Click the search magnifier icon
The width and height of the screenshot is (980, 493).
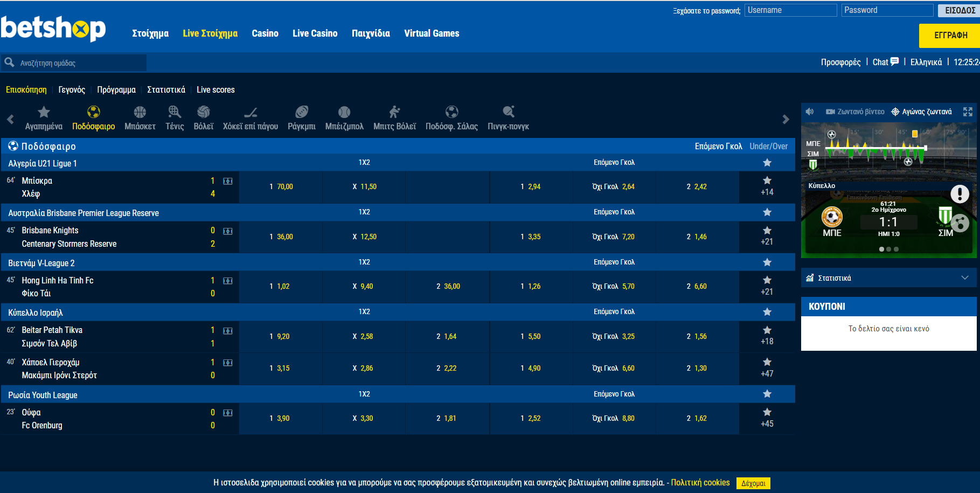pyautogui.click(x=9, y=63)
